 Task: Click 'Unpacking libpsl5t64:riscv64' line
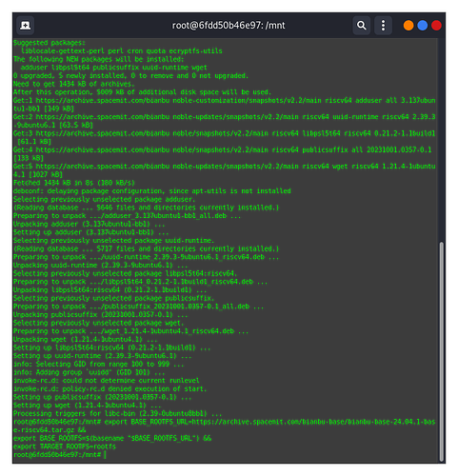tap(110, 290)
